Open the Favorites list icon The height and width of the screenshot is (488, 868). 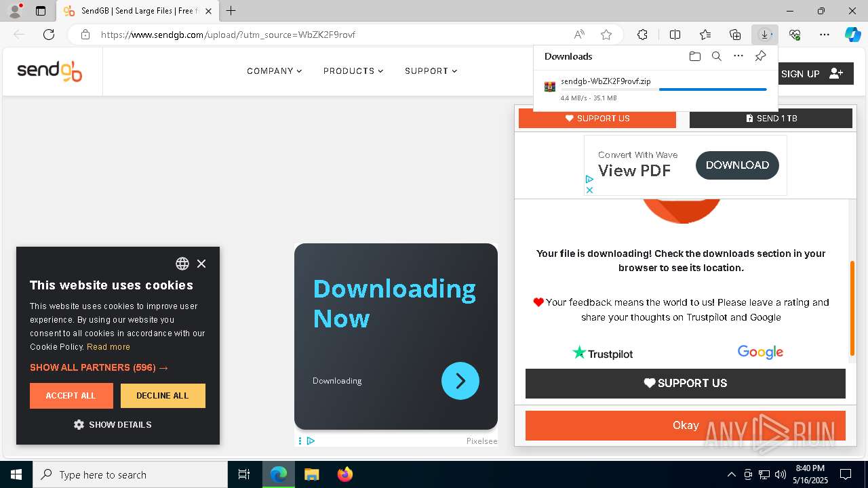[x=705, y=35]
